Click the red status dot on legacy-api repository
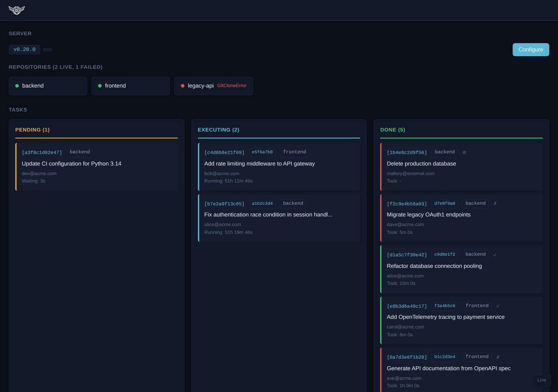This screenshot has width=558, height=392. pyautogui.click(x=182, y=85)
